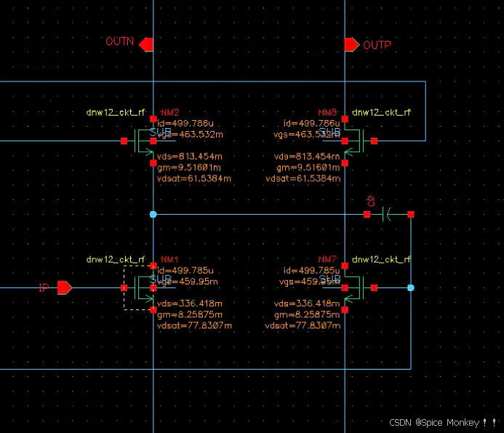Image resolution: width=504 pixels, height=433 pixels.
Task: Click NM7's vdsat=77.8307m annotation
Action: (x=303, y=325)
